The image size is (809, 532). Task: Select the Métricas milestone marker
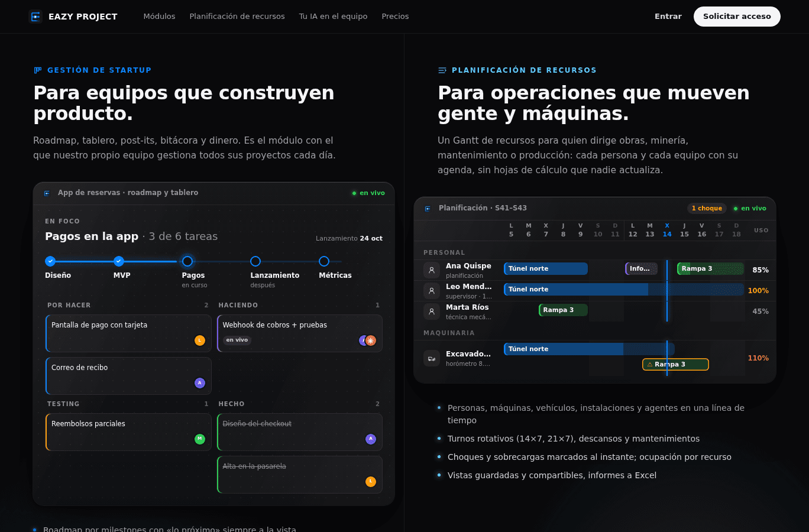(324, 261)
